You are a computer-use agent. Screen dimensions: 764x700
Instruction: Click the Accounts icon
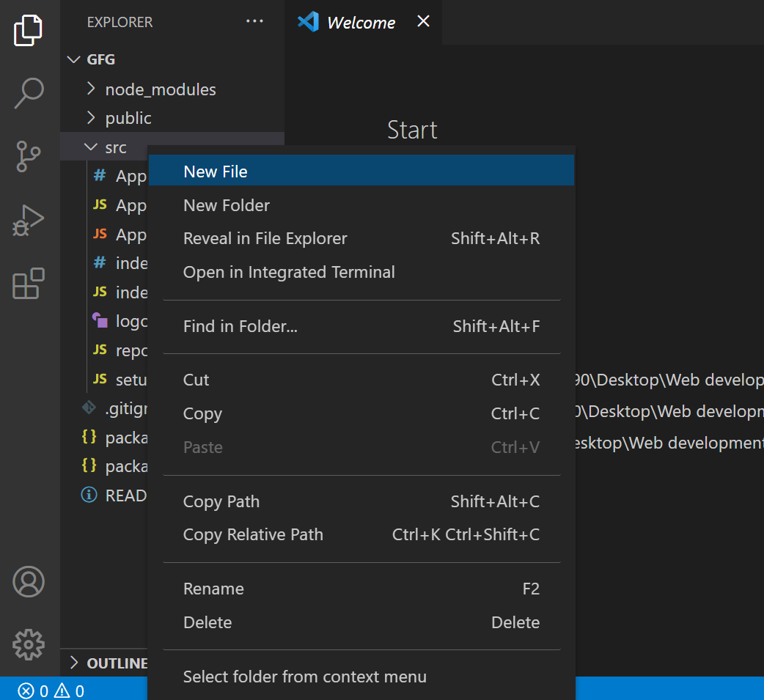pyautogui.click(x=29, y=581)
